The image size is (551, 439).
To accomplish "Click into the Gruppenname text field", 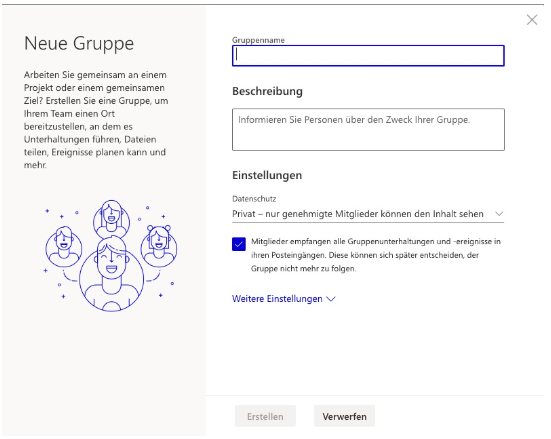I will [368, 56].
